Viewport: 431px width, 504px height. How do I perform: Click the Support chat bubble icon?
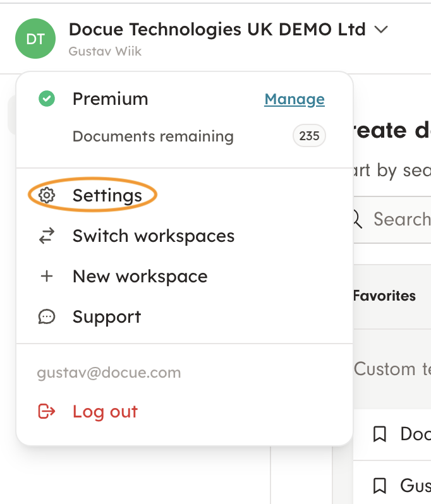tap(47, 317)
